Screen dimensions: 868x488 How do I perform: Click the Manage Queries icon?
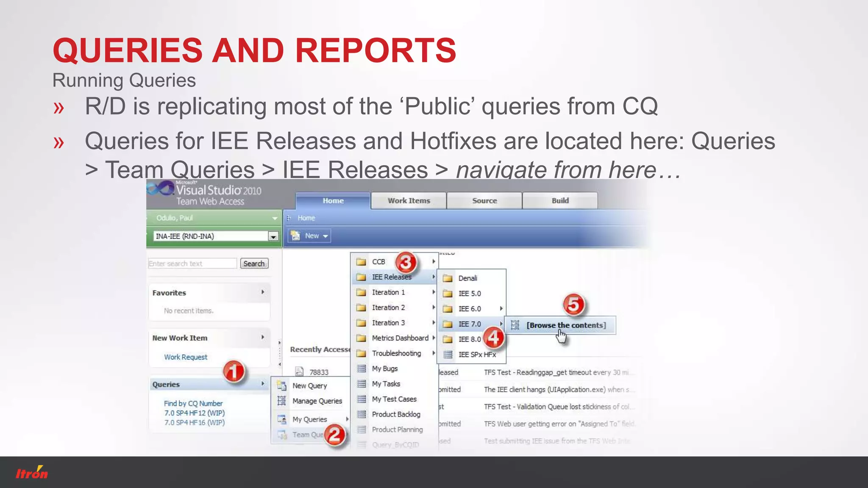(x=281, y=401)
